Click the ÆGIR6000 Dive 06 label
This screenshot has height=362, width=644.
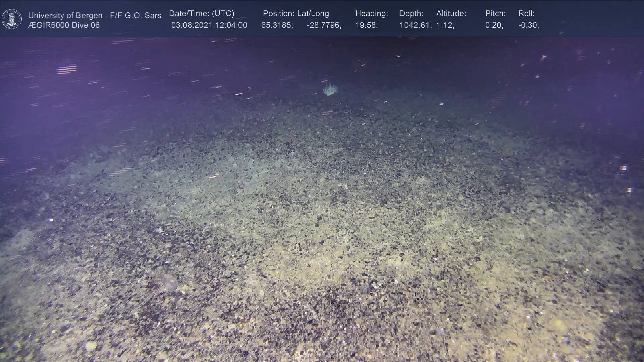(x=64, y=25)
